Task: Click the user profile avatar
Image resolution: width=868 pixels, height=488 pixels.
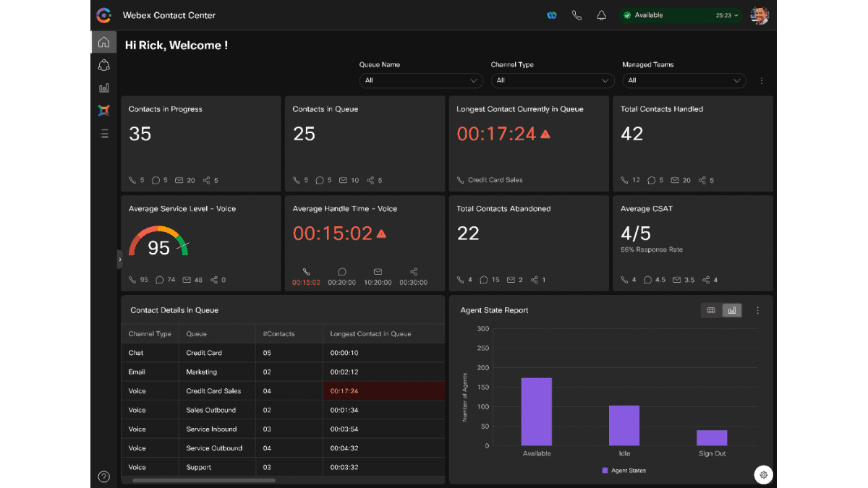Action: 759,15
